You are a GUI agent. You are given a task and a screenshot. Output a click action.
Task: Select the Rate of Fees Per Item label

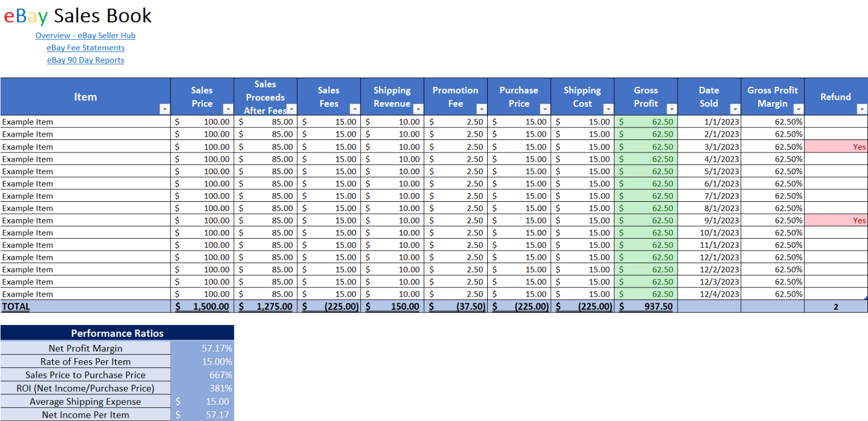click(85, 361)
